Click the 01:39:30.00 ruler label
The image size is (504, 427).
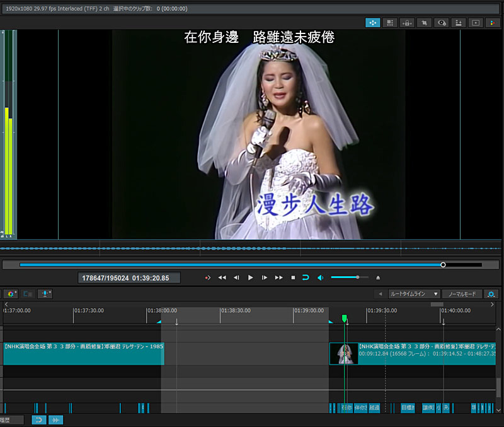pos(382,310)
